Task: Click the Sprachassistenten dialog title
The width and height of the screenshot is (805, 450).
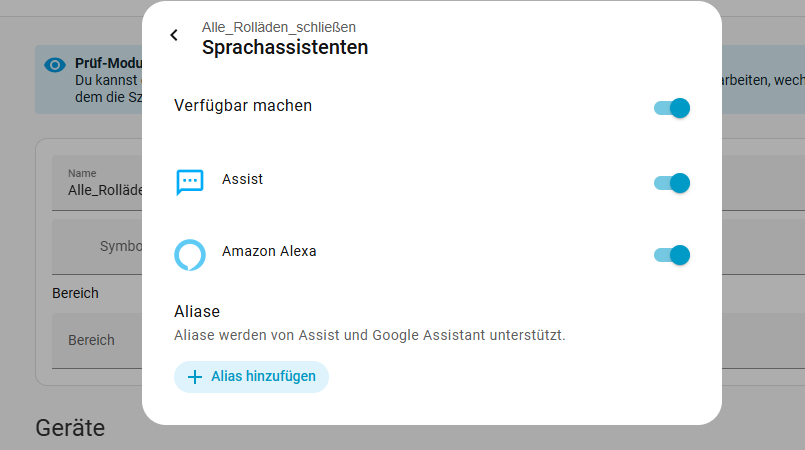Action: tap(285, 47)
